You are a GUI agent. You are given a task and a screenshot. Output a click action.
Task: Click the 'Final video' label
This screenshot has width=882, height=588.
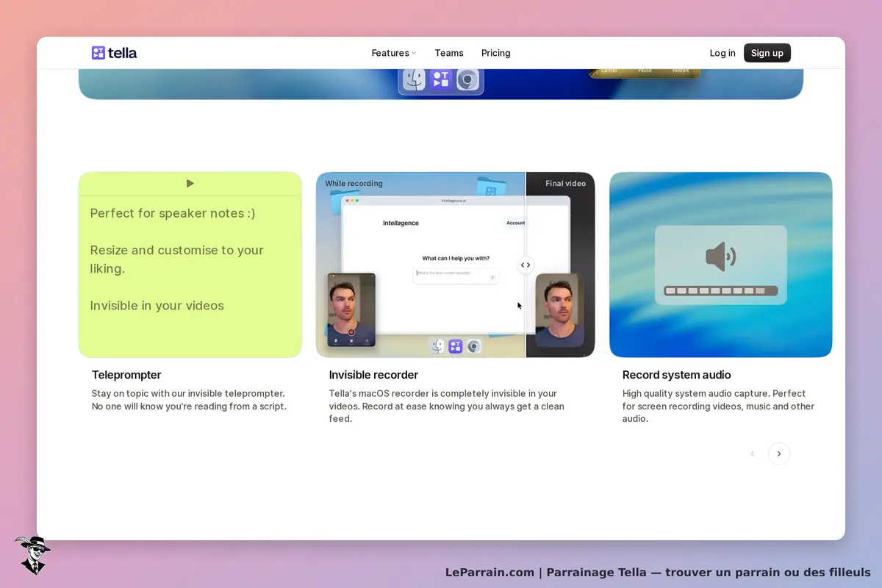[565, 184]
